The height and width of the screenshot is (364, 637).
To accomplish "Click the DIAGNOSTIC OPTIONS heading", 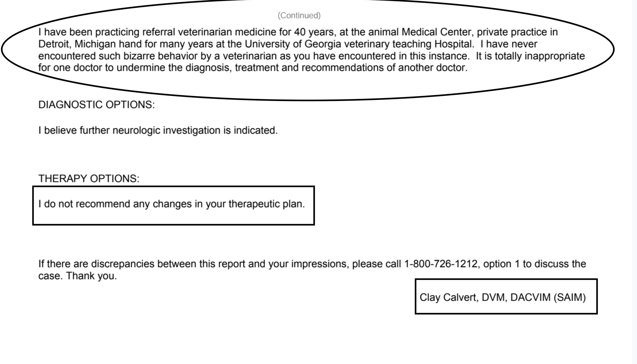I will click(x=96, y=105).
